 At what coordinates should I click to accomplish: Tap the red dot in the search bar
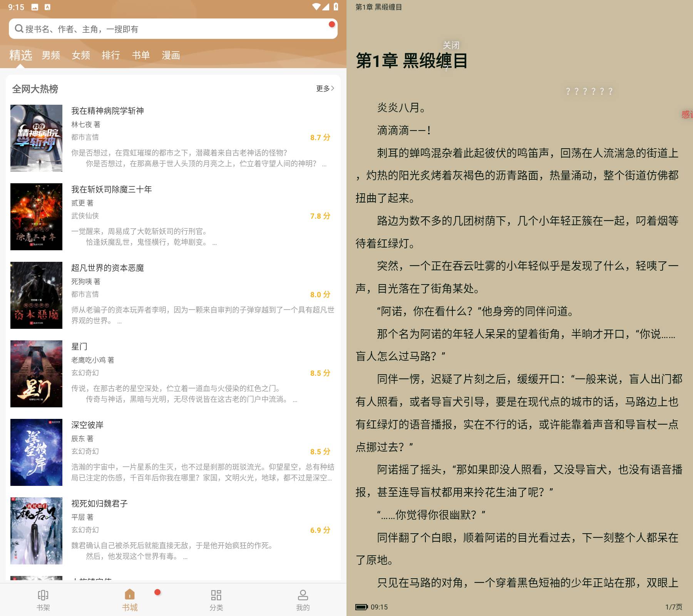[x=331, y=25]
